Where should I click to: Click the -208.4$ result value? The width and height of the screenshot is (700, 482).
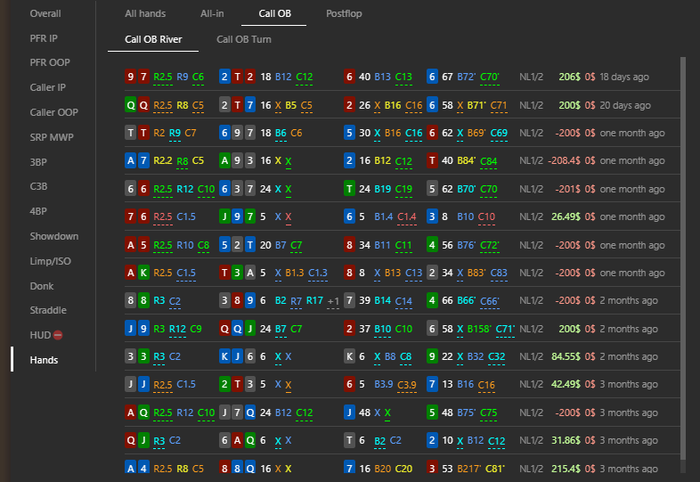(564, 161)
